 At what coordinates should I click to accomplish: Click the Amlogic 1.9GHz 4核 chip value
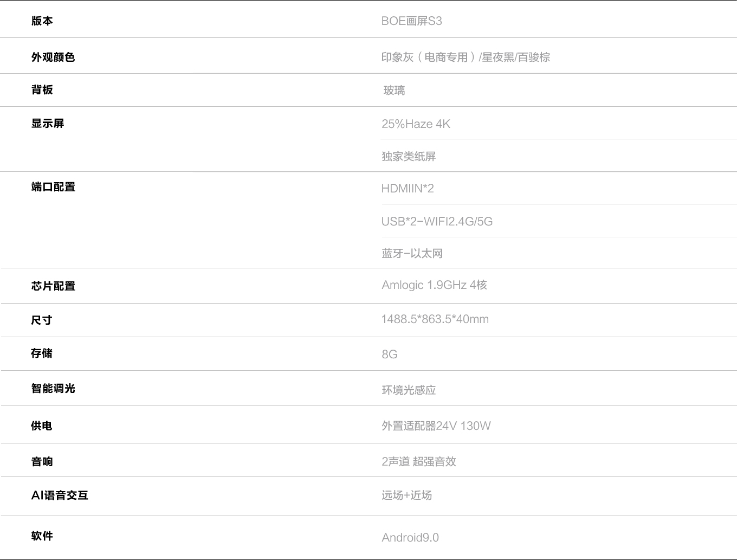coord(434,285)
